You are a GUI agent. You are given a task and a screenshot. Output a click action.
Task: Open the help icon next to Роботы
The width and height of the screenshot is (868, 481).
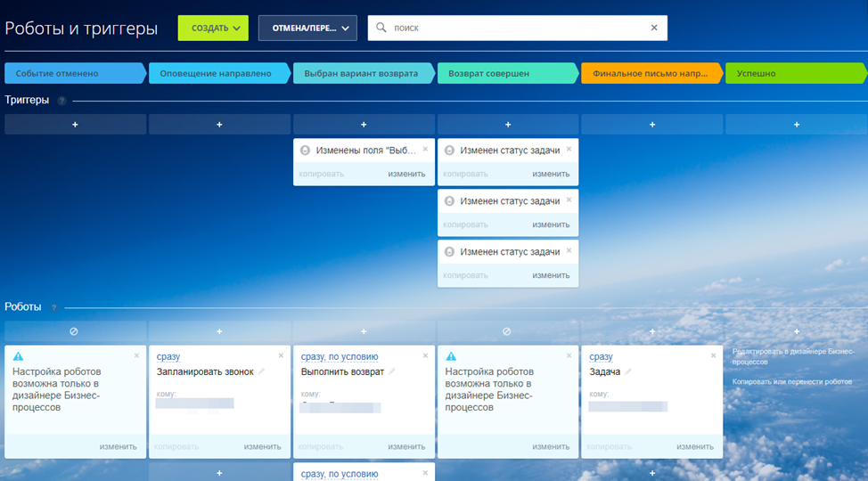pos(53,308)
